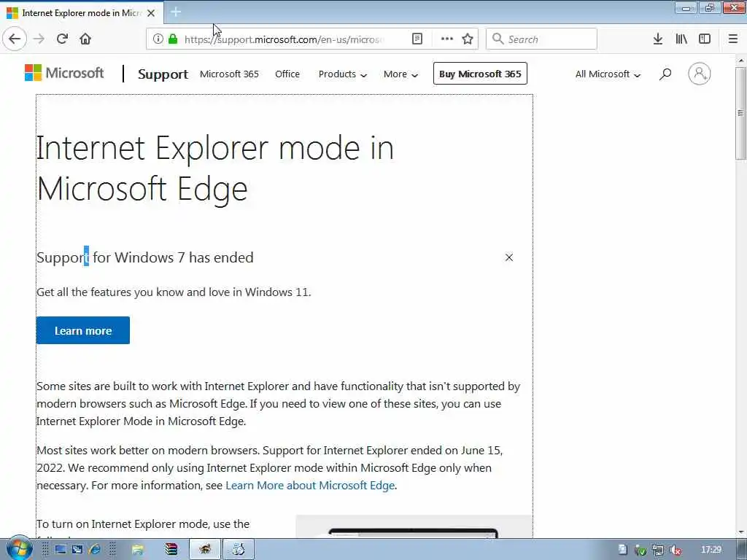This screenshot has width=747, height=560.
Task: Dismiss the Windows 7 support ended banner
Action: pos(508,257)
